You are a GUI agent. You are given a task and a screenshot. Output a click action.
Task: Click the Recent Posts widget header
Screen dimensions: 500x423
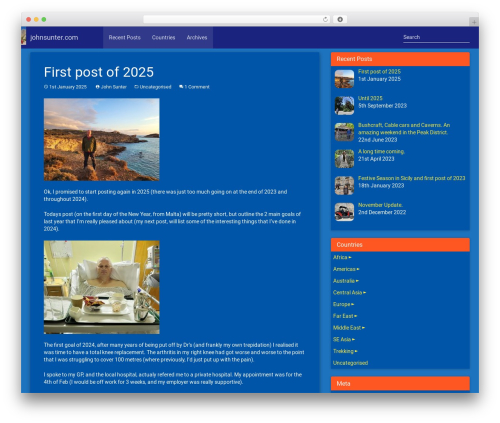click(400, 59)
